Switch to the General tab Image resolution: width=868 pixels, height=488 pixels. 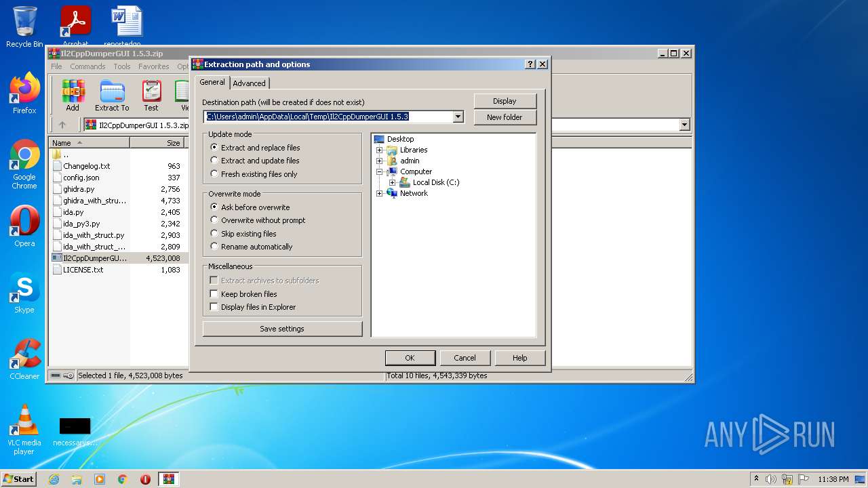pos(212,82)
